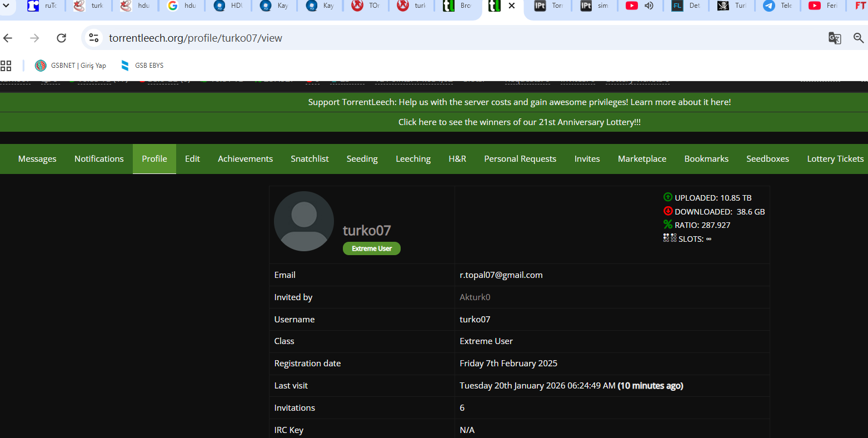Screen dimensions: 868x438
Task: Select the Marketplace menu item
Action: pyautogui.click(x=642, y=159)
